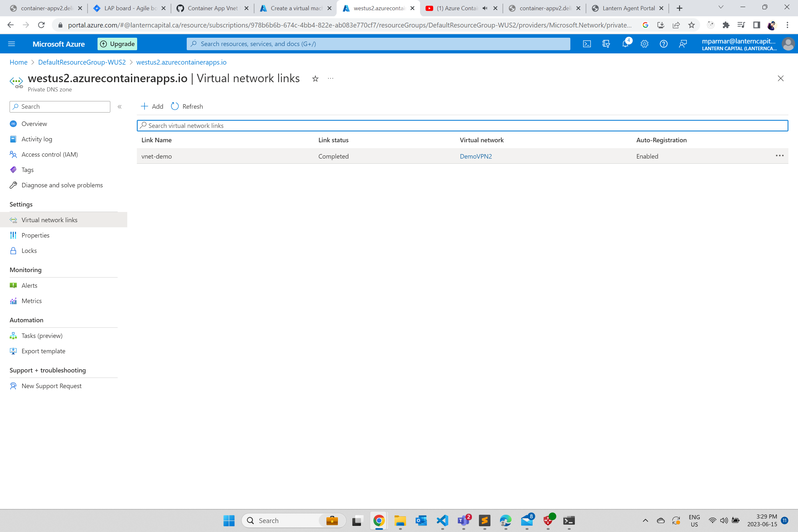Image resolution: width=798 pixels, height=532 pixels.
Task: Click the Add button to create a link
Action: tap(152, 106)
